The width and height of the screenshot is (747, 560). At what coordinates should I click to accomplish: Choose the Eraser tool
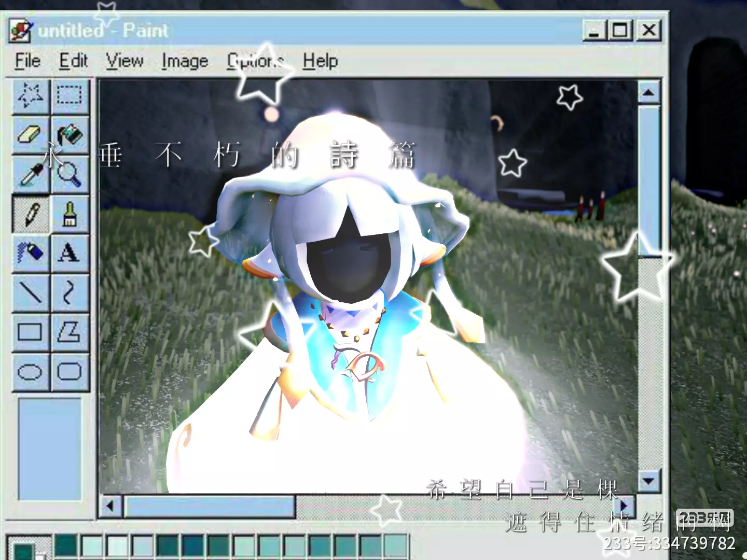tap(31, 135)
